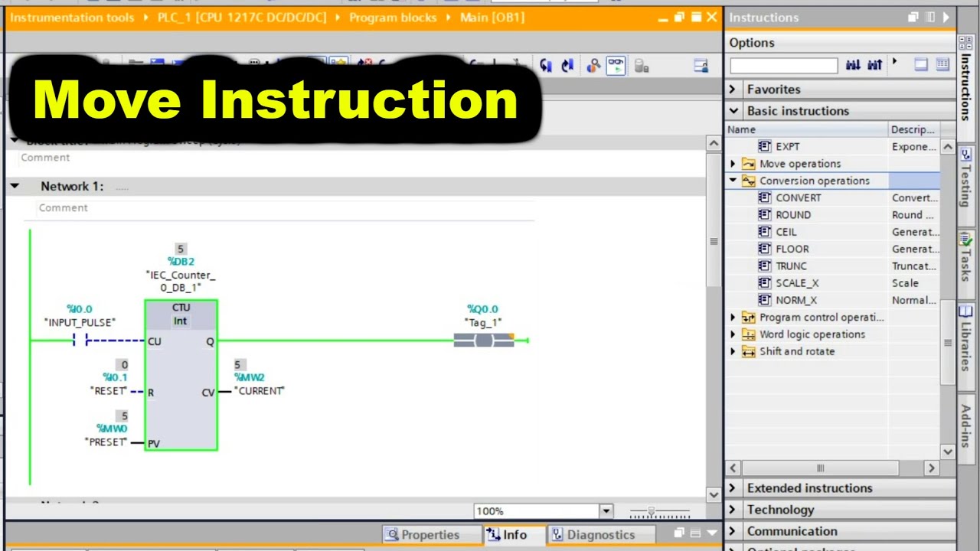Click the go to previous error icon
The image size is (980, 551).
pyautogui.click(x=567, y=67)
